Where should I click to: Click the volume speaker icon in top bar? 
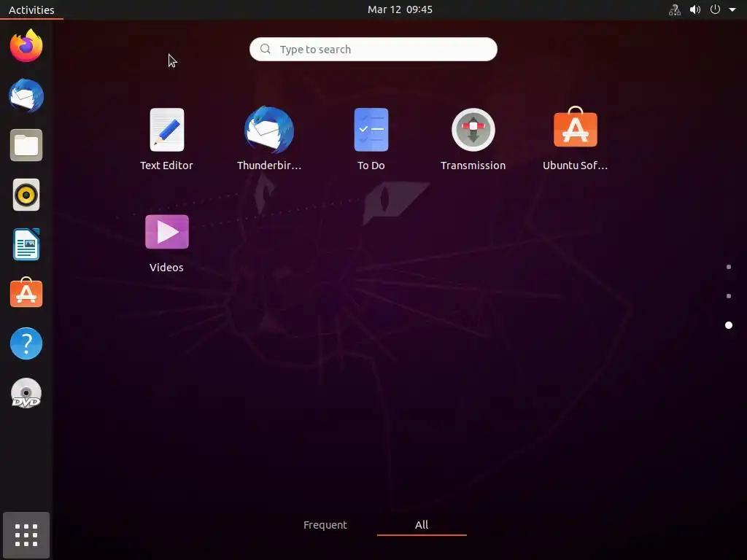pos(695,9)
